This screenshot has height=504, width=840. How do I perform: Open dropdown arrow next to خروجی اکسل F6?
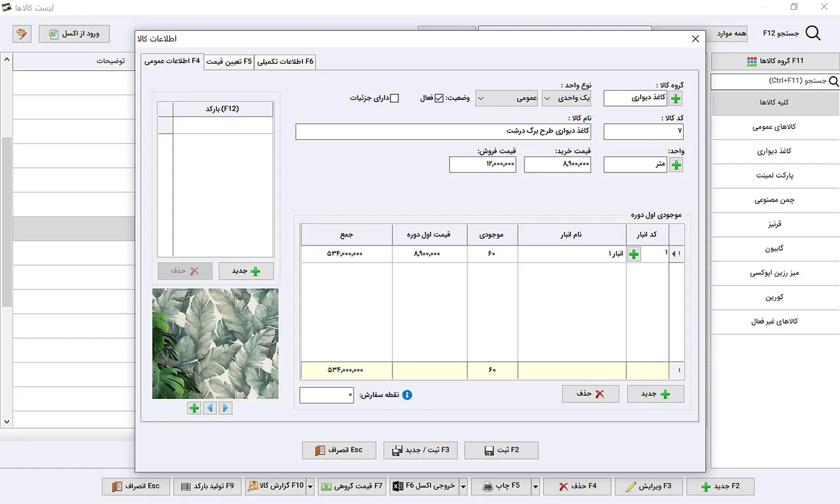(463, 486)
